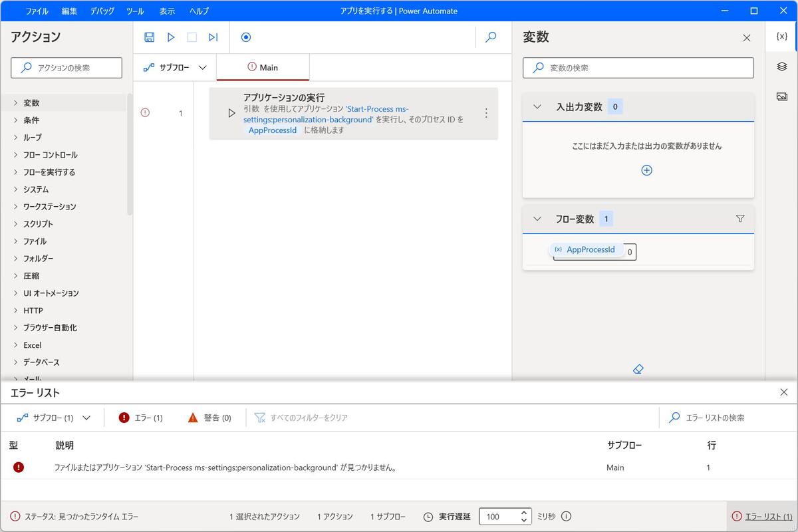798x532 pixels.
Task: Focus the アクションの検索 search box
Action: click(66, 68)
